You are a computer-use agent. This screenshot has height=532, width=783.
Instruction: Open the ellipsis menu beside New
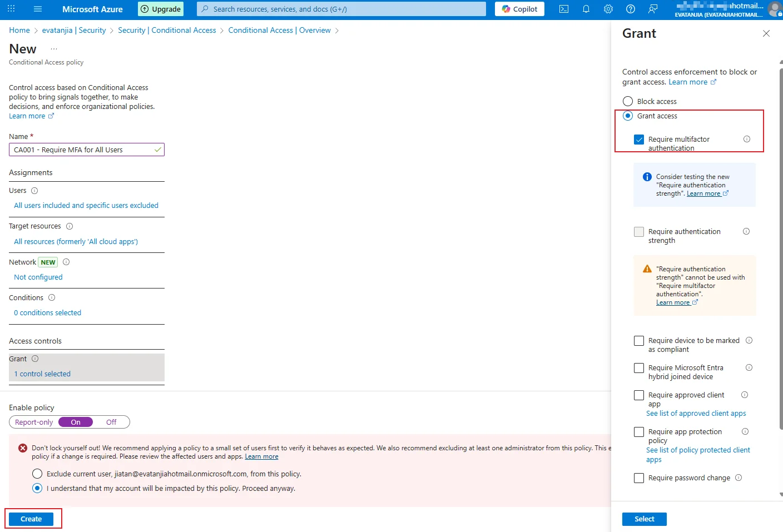(54, 49)
